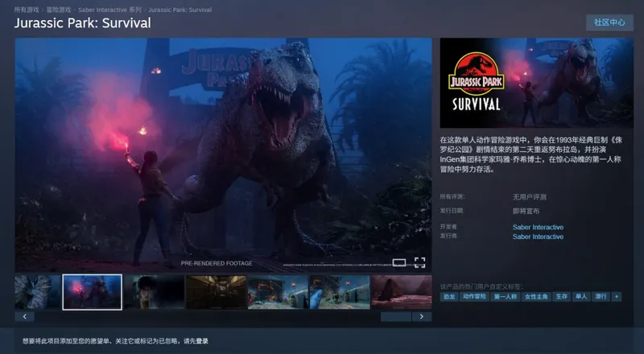Click the fullscreen icon on the video
This screenshot has height=354, width=644.
coord(419,261)
